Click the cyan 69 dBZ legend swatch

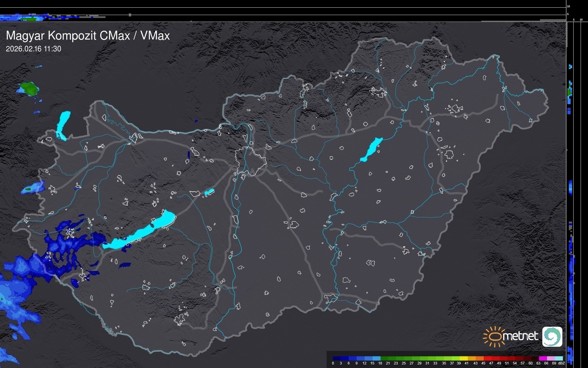558,358
